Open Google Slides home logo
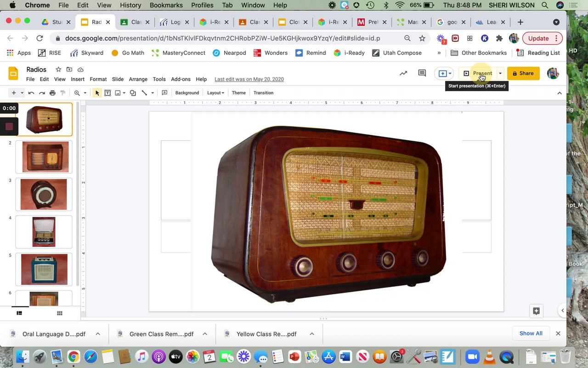Screen dimensions: 588x368 click(x=13, y=74)
